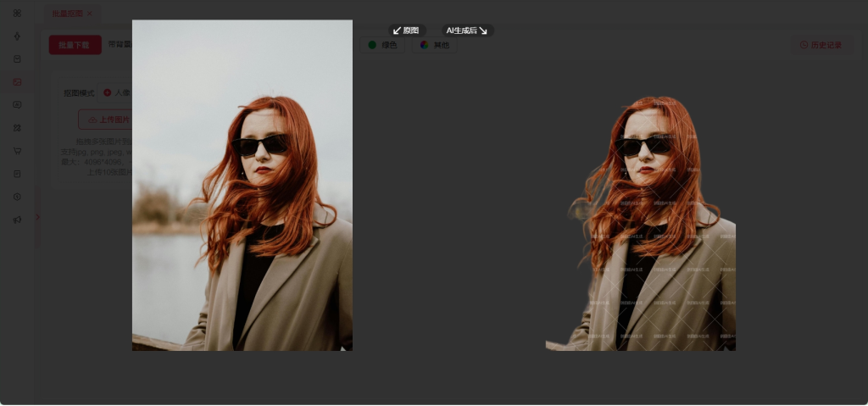Click the top sidebar apps grid icon
The width and height of the screenshot is (868, 406).
coord(17,13)
